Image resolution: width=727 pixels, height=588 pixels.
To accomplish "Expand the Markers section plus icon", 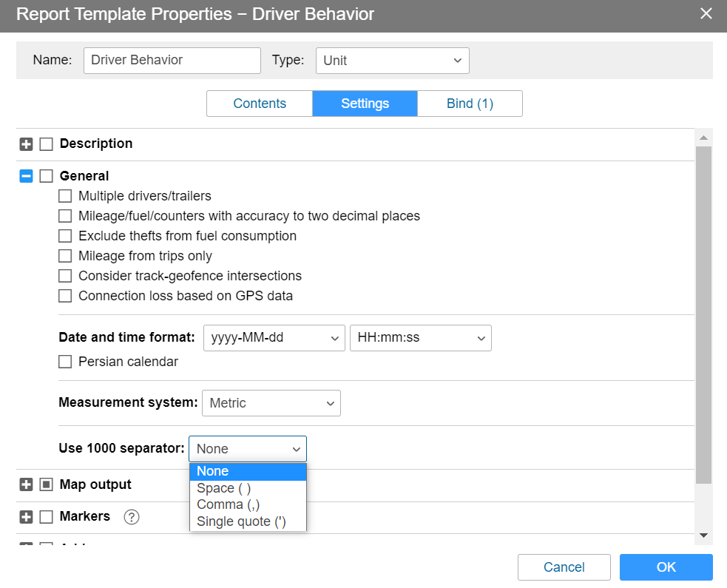I will pos(26,517).
